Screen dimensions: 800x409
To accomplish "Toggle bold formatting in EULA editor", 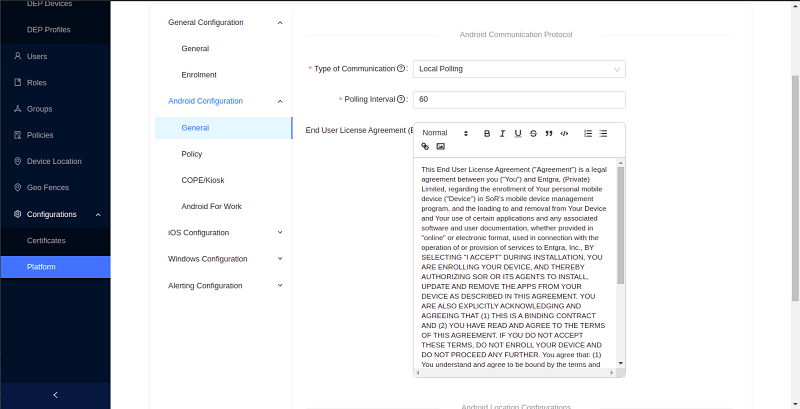I will [488, 133].
